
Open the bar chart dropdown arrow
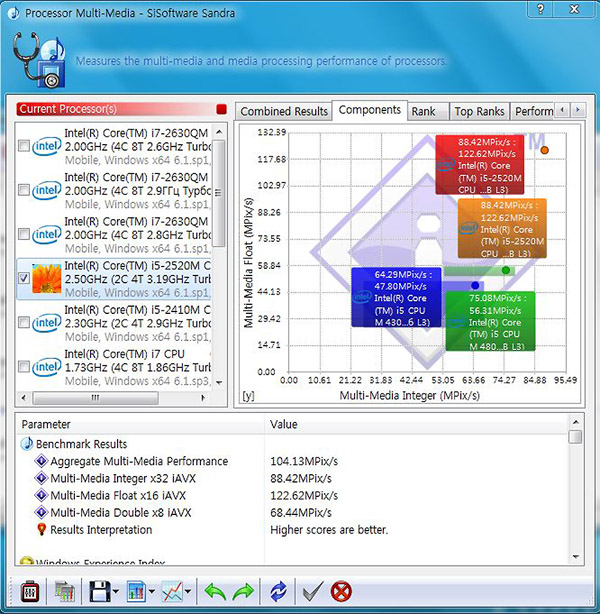pos(152,592)
